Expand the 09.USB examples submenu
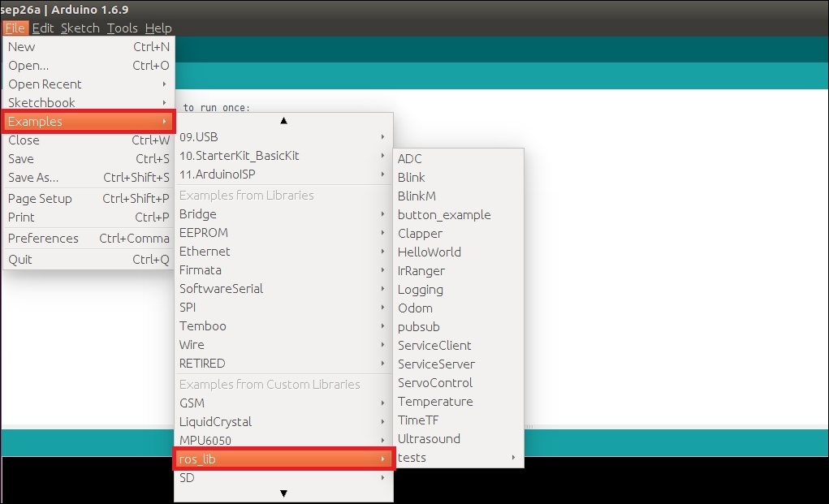Screen dimensions: 829x504 [x=284, y=137]
